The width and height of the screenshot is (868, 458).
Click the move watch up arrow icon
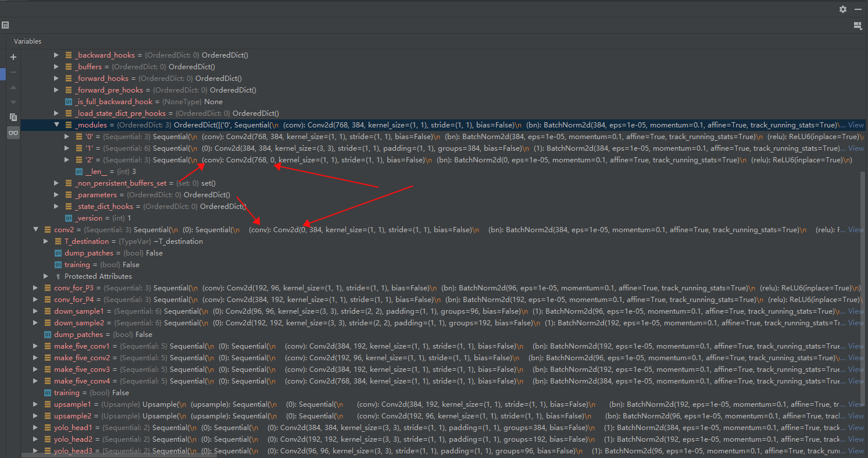[13, 87]
